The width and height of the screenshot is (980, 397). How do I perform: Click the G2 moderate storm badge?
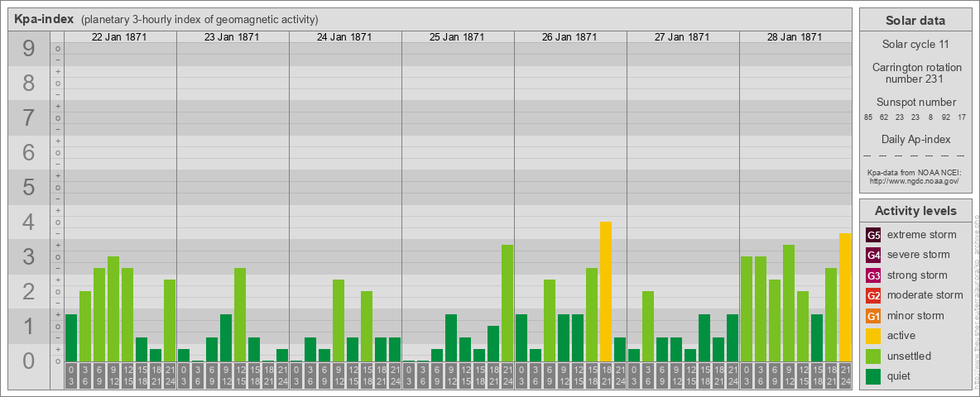pos(873,295)
